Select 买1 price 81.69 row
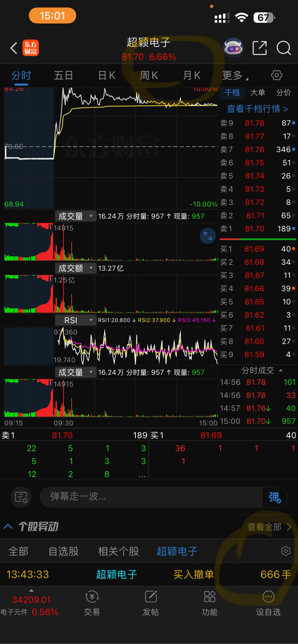 click(258, 249)
